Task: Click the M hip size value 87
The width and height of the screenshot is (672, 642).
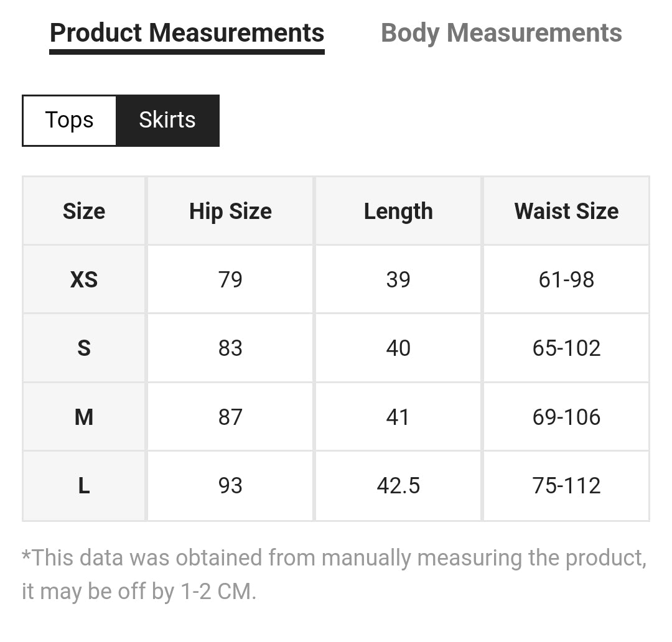Action: coord(230,417)
